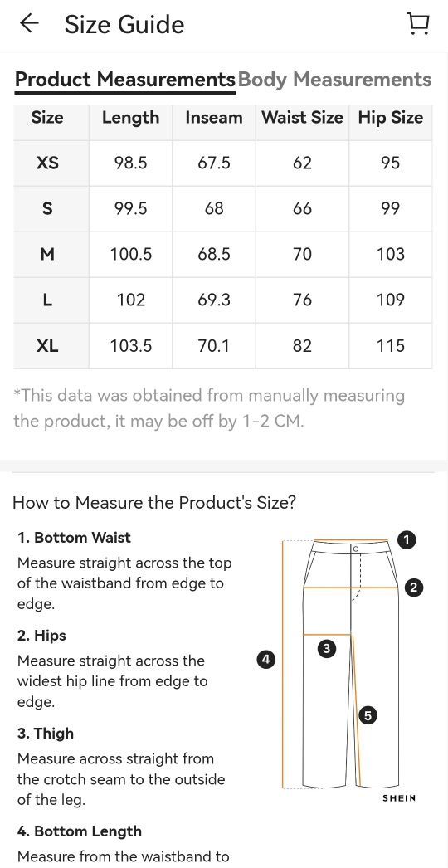This screenshot has width=448, height=868.
Task: Open the shopping cart icon
Action: (x=418, y=23)
